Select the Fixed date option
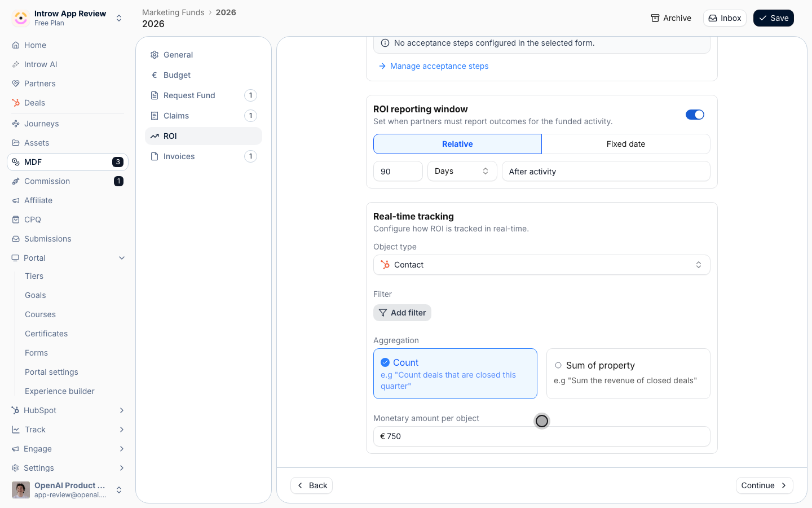 [626, 144]
